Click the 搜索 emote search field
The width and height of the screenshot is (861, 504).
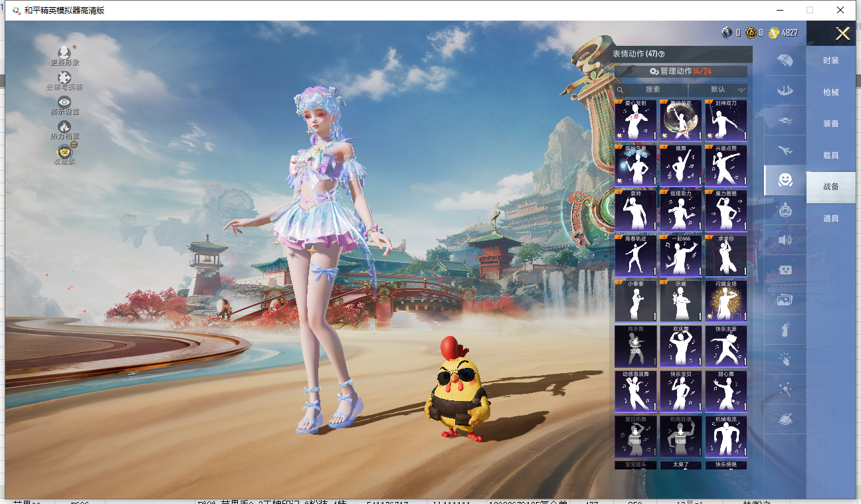[652, 90]
